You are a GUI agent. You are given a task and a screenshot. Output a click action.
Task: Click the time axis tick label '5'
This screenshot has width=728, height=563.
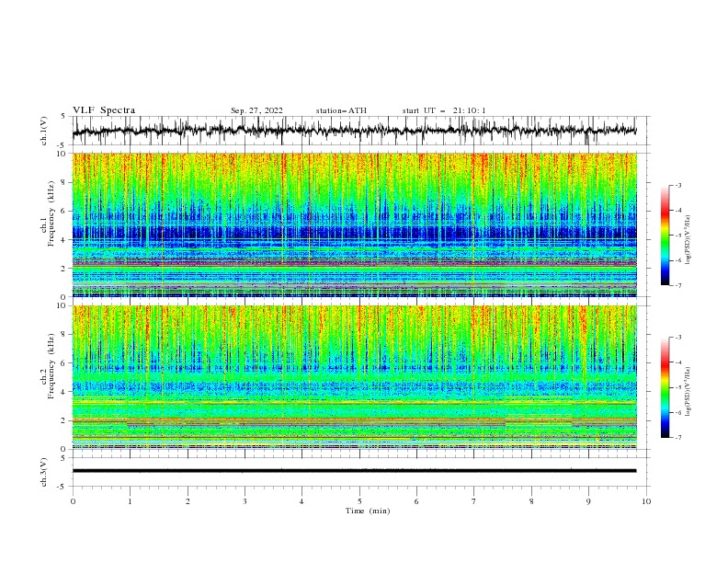pyautogui.click(x=359, y=501)
